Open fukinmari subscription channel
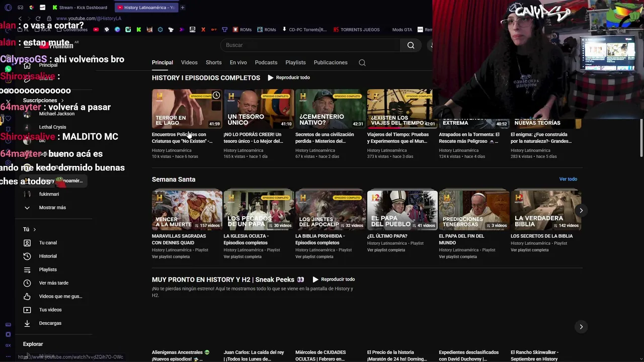This screenshot has width=644, height=362. pyautogui.click(x=49, y=194)
